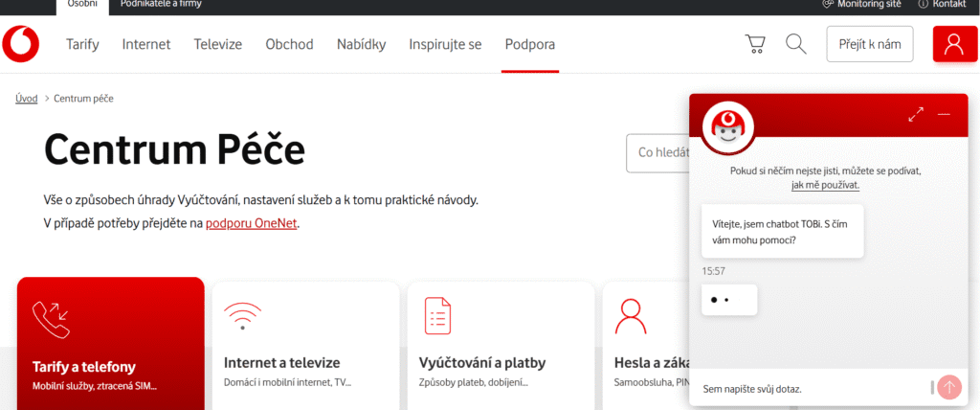The height and width of the screenshot is (410, 980).
Task: Select the Podpora menu item
Action: tap(530, 44)
